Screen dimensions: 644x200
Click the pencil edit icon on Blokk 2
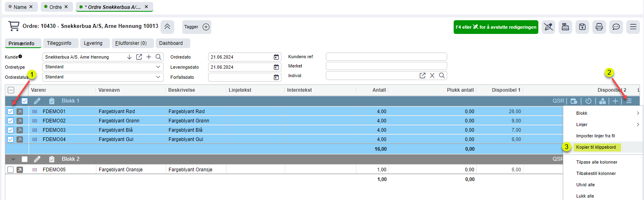pyautogui.click(x=37, y=159)
